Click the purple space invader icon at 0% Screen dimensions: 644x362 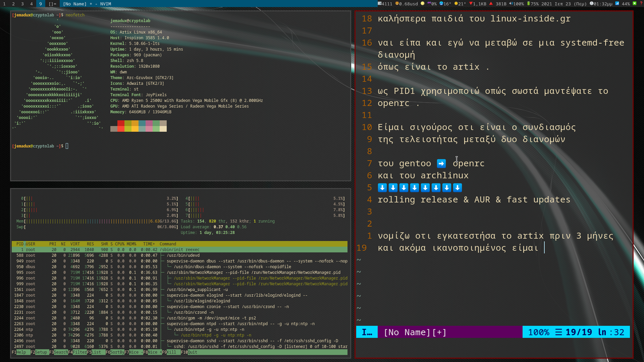[429, 4]
